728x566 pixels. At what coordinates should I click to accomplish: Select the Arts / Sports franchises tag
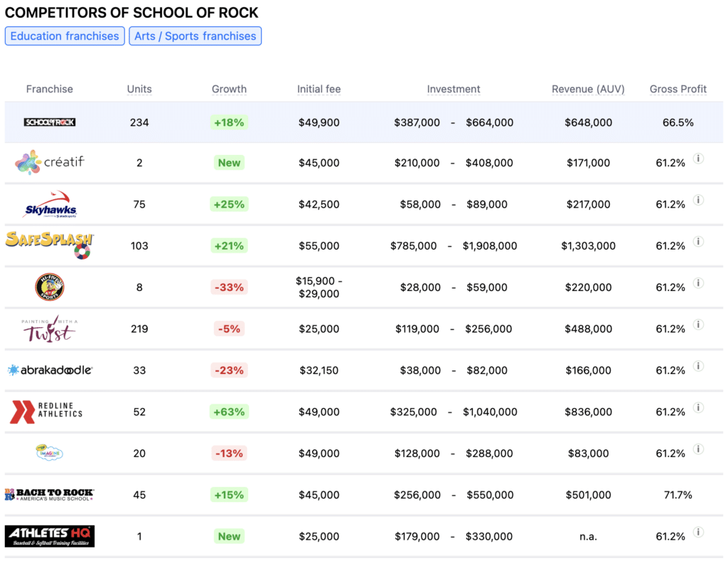[x=196, y=36]
